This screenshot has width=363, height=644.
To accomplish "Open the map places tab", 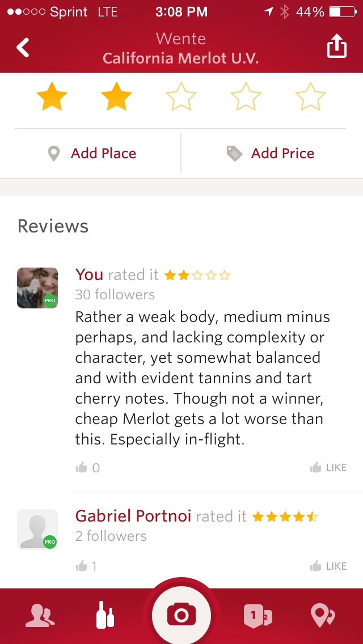I will click(x=323, y=616).
